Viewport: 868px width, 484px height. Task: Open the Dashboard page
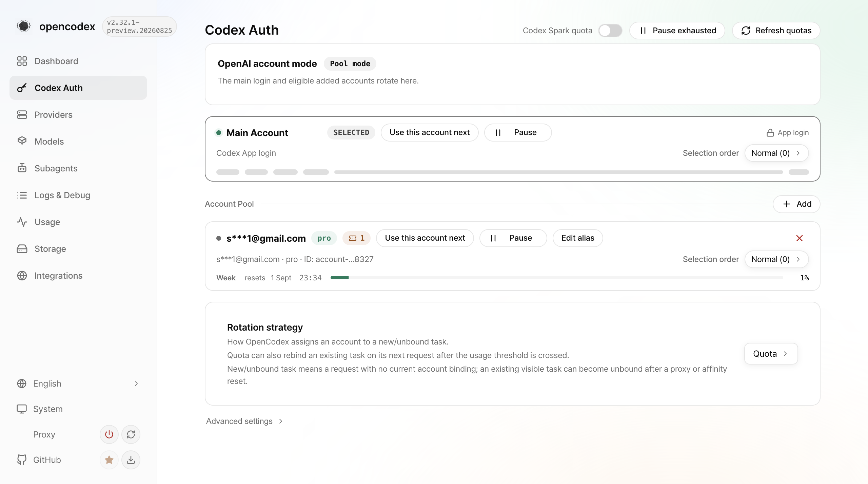78,61
